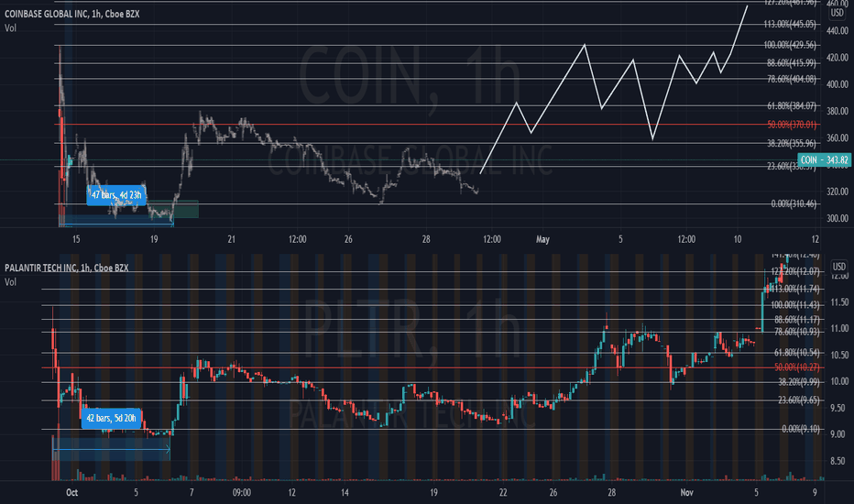
Task: Click the Nov label on PLTR time axis
Action: point(687,493)
